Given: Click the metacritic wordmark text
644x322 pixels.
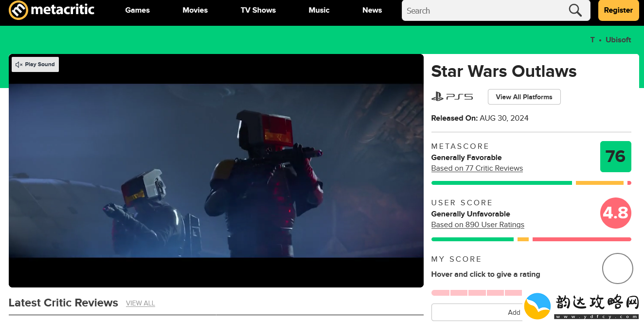Looking at the screenshot, I should pyautogui.click(x=62, y=9).
